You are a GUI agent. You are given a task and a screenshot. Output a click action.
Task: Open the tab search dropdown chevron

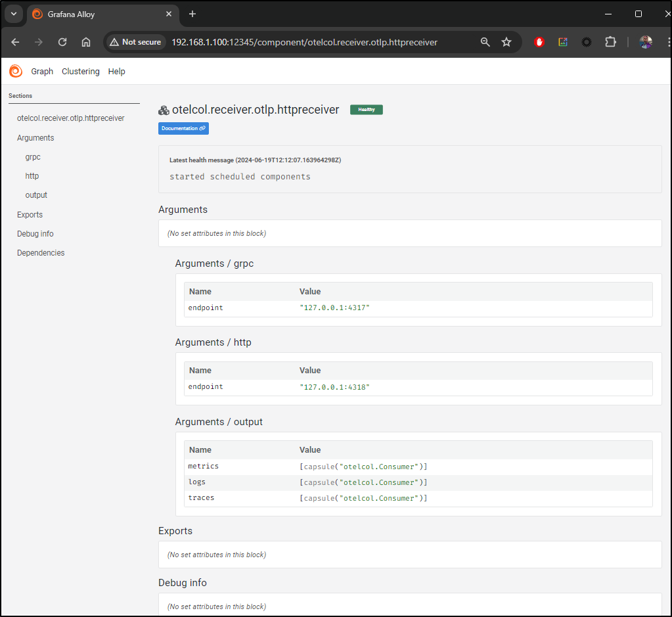pyautogui.click(x=14, y=14)
